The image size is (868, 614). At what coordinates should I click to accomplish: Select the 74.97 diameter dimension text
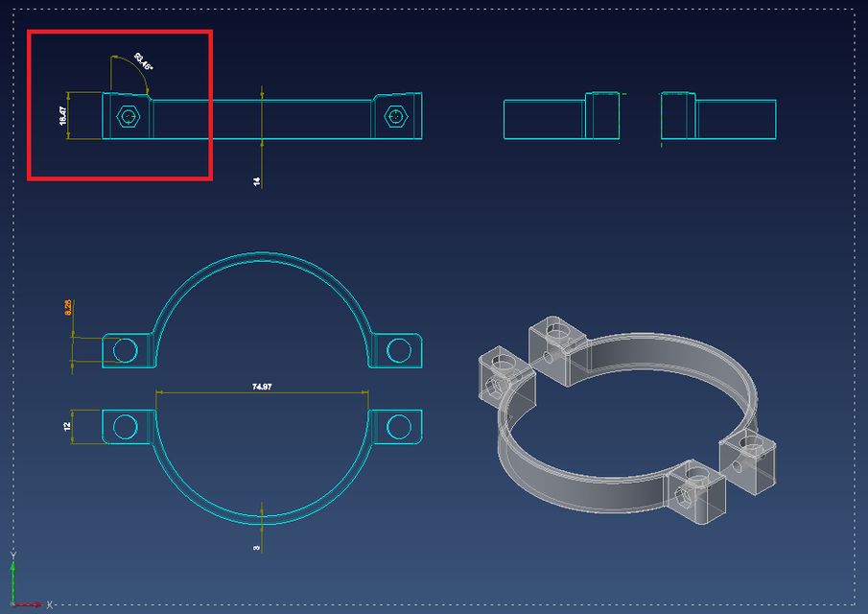pos(261,388)
